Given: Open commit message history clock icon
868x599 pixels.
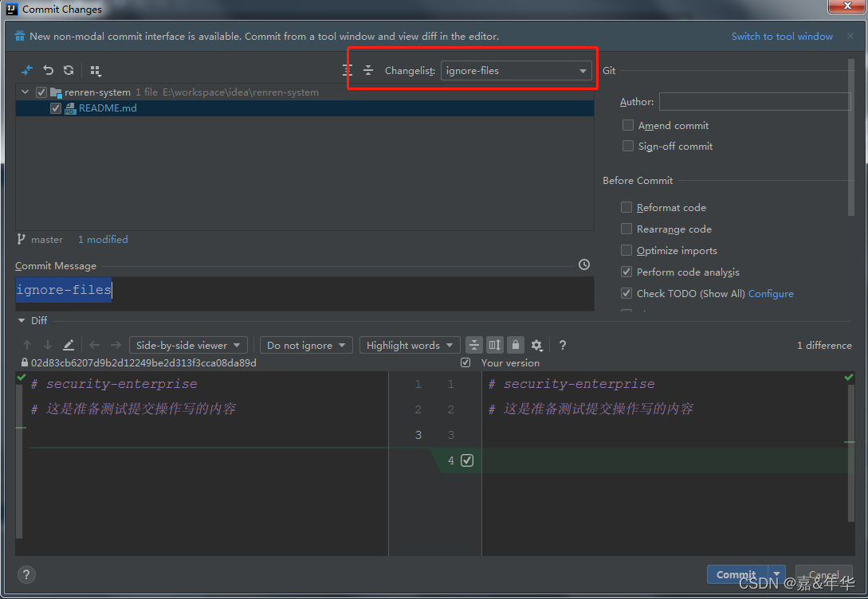Looking at the screenshot, I should [584, 264].
